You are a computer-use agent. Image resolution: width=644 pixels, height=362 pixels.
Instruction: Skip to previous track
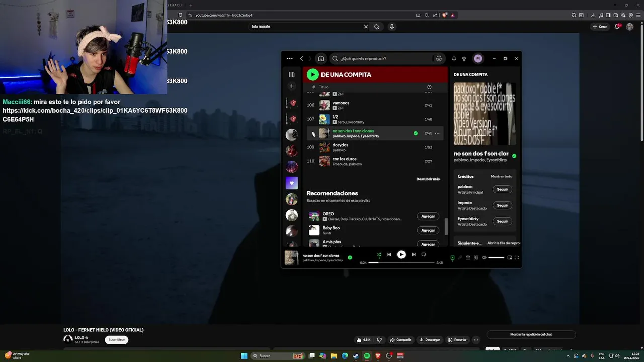click(389, 255)
